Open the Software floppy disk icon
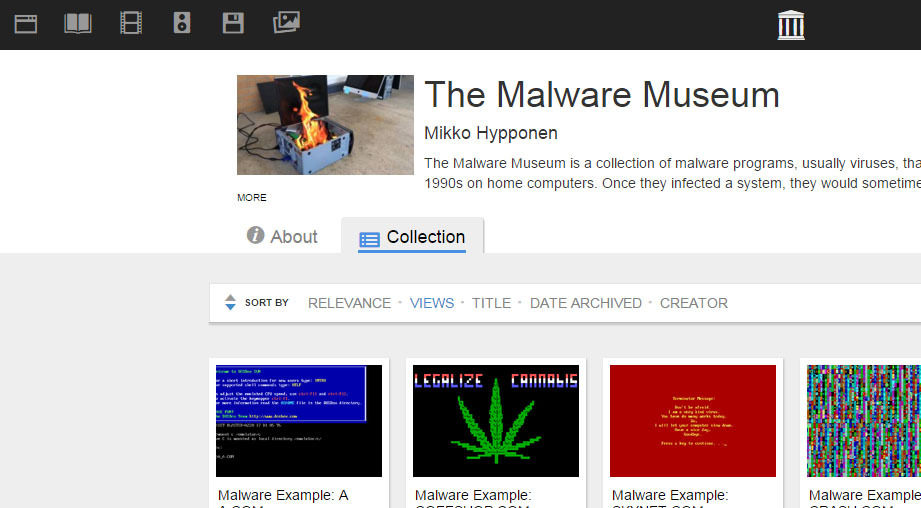 point(233,23)
